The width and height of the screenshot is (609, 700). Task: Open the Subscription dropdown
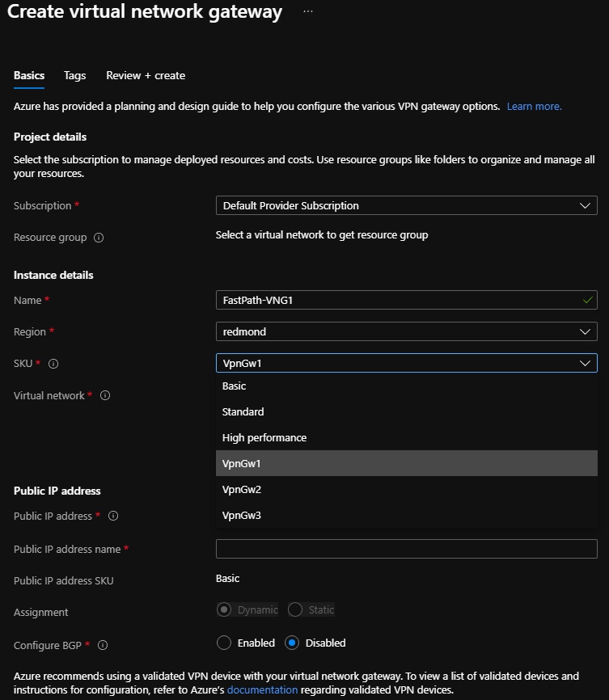pos(405,205)
